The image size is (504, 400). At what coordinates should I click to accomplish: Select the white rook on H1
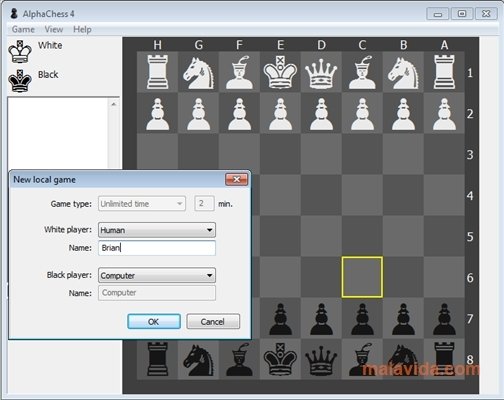pos(157,72)
